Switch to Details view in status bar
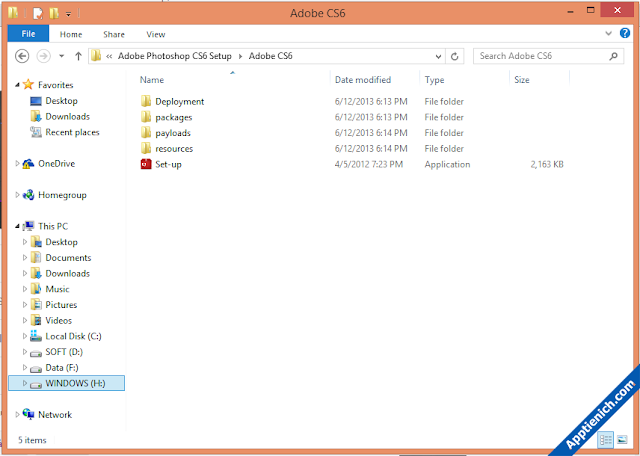640x456 pixels. (606, 440)
